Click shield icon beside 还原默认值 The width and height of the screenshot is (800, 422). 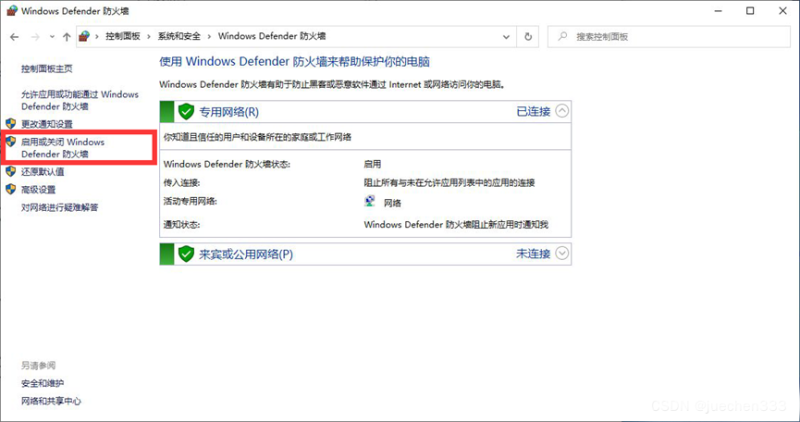click(11, 171)
